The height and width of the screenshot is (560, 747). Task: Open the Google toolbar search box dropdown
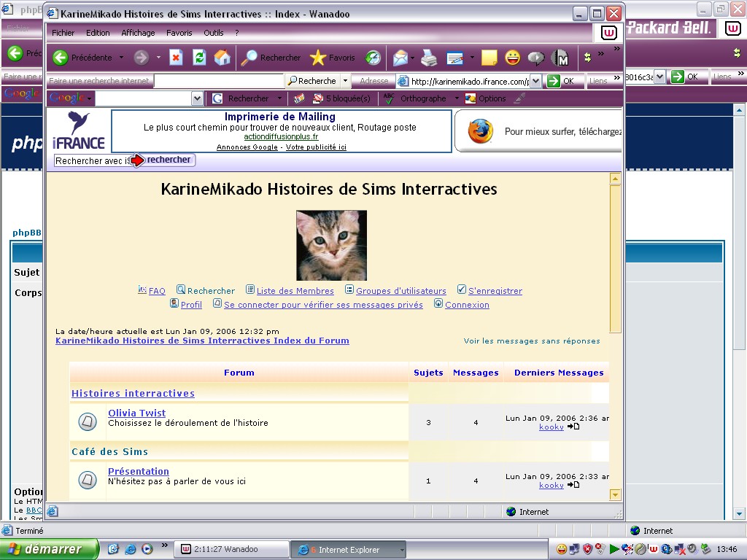coord(197,98)
